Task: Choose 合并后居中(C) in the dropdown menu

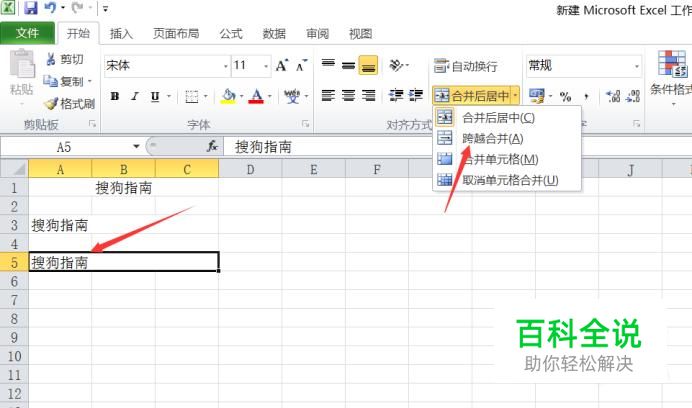Action: [507, 118]
